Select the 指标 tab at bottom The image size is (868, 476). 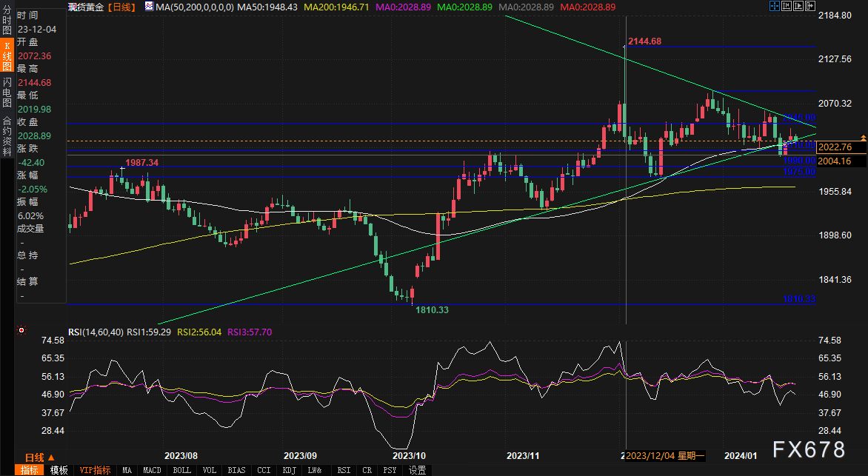coord(30,470)
